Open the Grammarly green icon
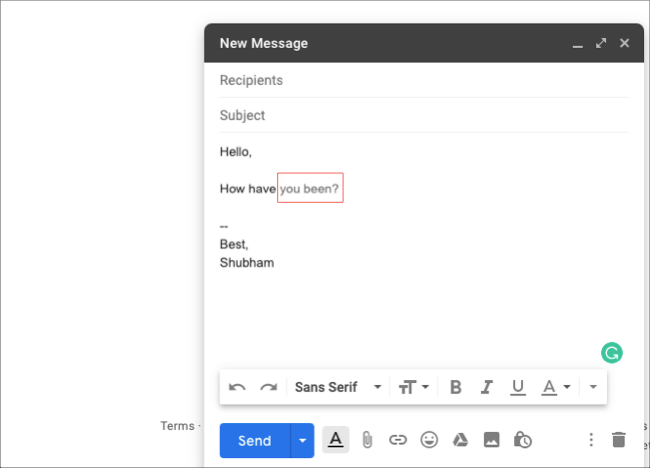This screenshot has height=468, width=650. [x=612, y=353]
